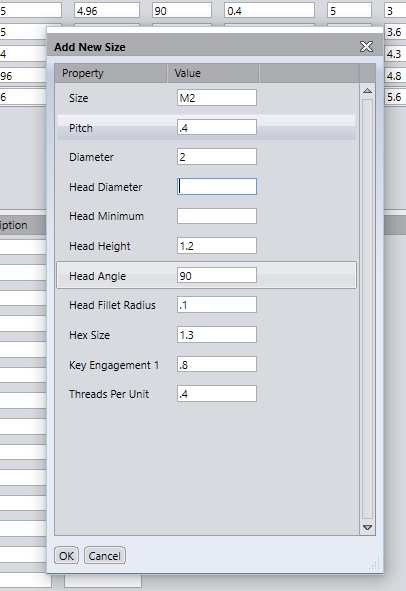Select the Head Diameter label
The height and width of the screenshot is (591, 406).
106,187
